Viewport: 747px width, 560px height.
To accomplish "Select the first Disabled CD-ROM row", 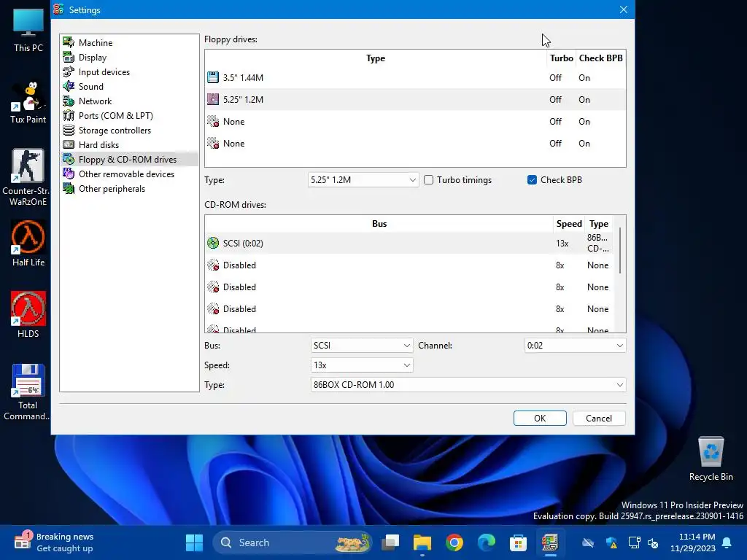I will coord(409,265).
